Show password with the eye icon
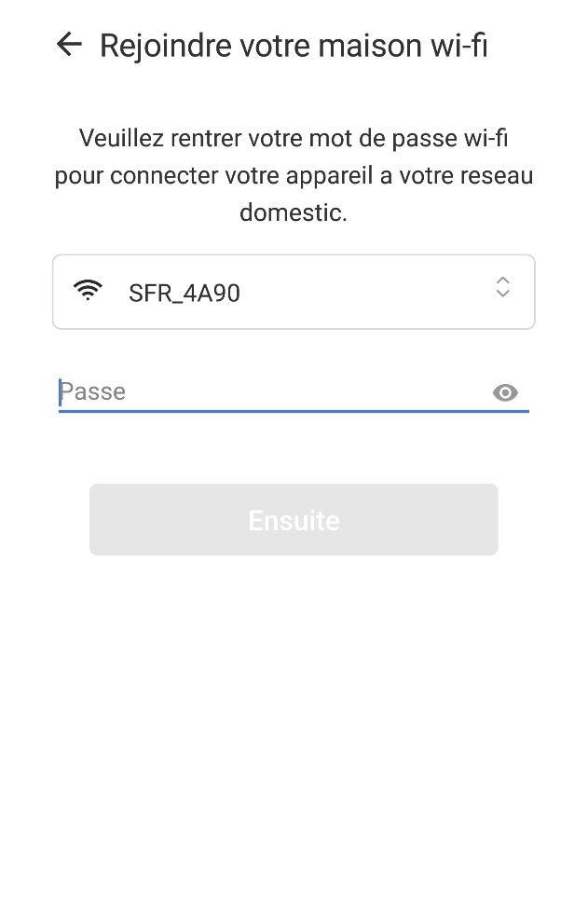 [x=505, y=392]
